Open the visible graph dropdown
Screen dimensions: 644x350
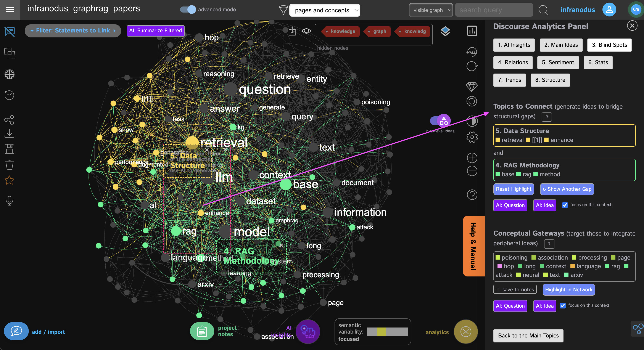pyautogui.click(x=430, y=10)
